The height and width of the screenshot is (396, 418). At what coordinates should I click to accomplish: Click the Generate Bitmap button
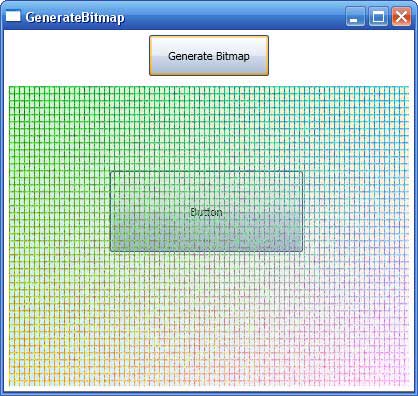pyautogui.click(x=209, y=56)
